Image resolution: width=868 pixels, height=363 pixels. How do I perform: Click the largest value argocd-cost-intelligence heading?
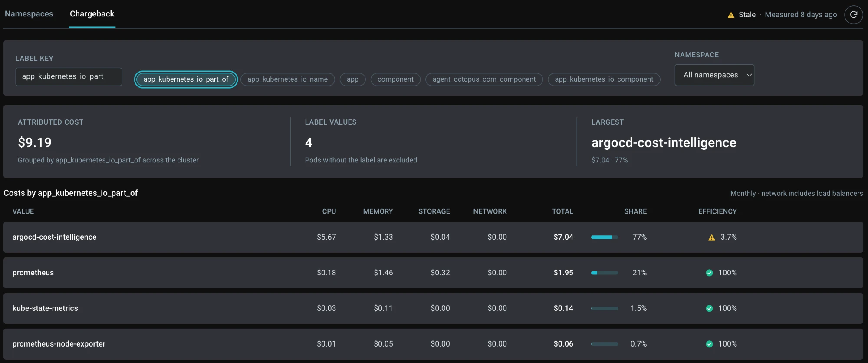tap(664, 142)
